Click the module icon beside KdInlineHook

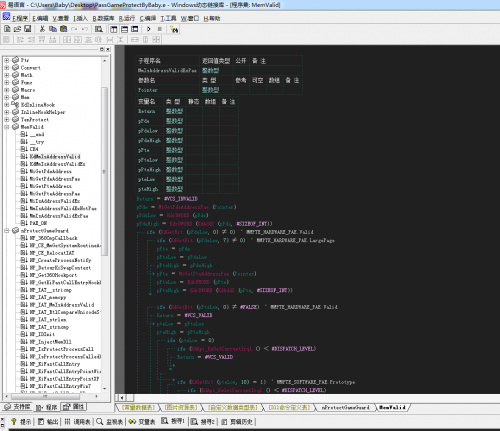pyautogui.click(x=16, y=105)
